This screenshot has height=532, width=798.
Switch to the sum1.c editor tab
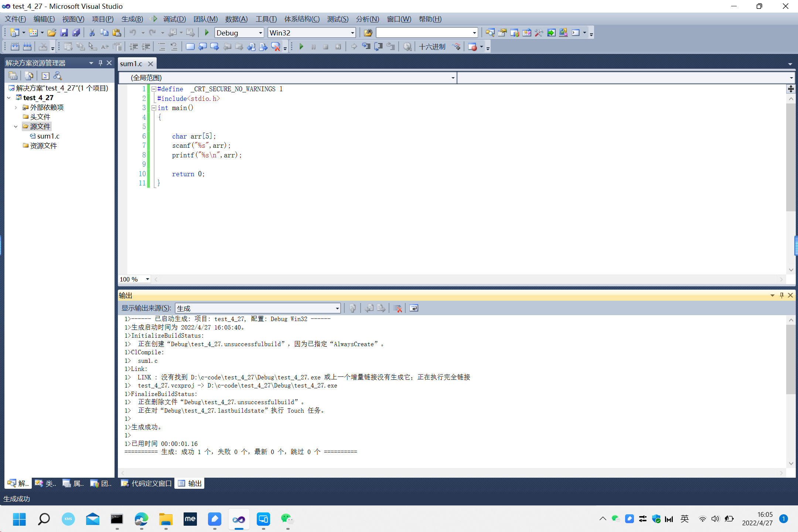[131, 64]
